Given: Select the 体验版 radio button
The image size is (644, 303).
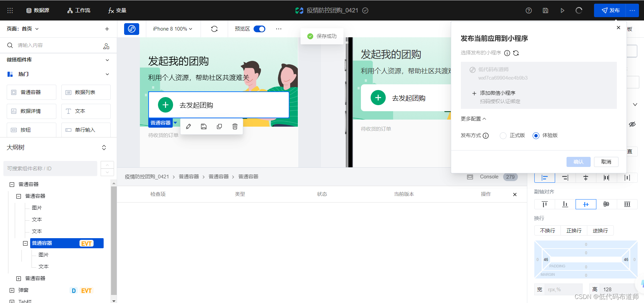Looking at the screenshot, I should (x=536, y=136).
